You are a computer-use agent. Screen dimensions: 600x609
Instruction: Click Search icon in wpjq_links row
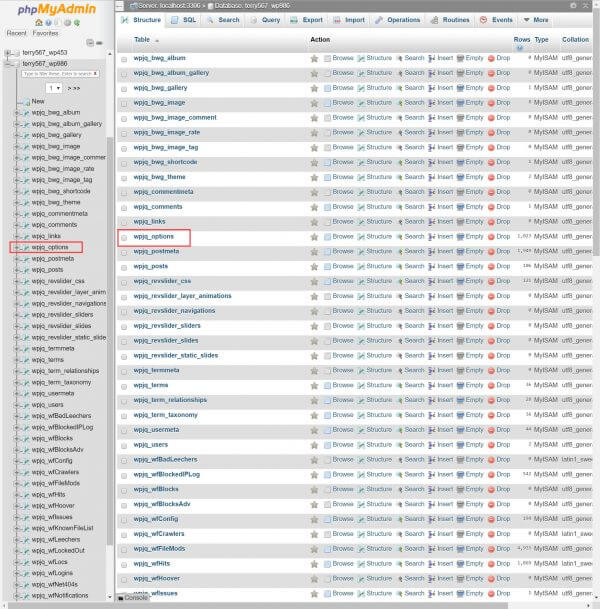click(399, 222)
